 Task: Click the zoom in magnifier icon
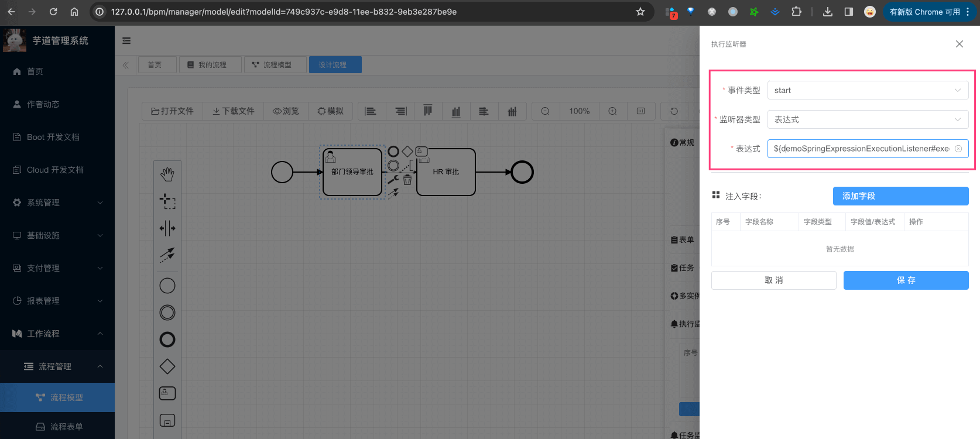click(x=612, y=111)
